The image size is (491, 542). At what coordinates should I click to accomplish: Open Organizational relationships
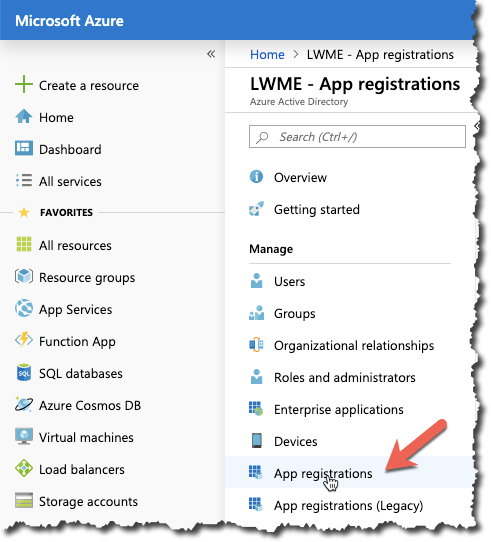coord(349,345)
